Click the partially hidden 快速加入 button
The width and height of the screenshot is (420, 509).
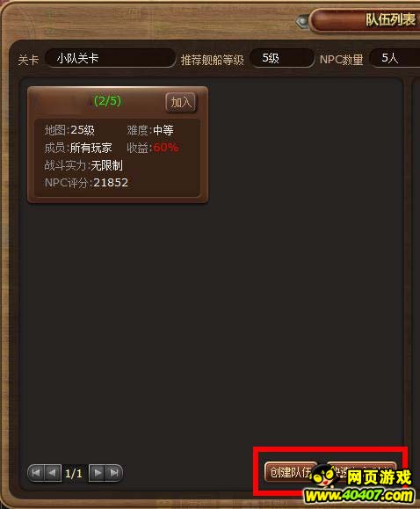(362, 470)
